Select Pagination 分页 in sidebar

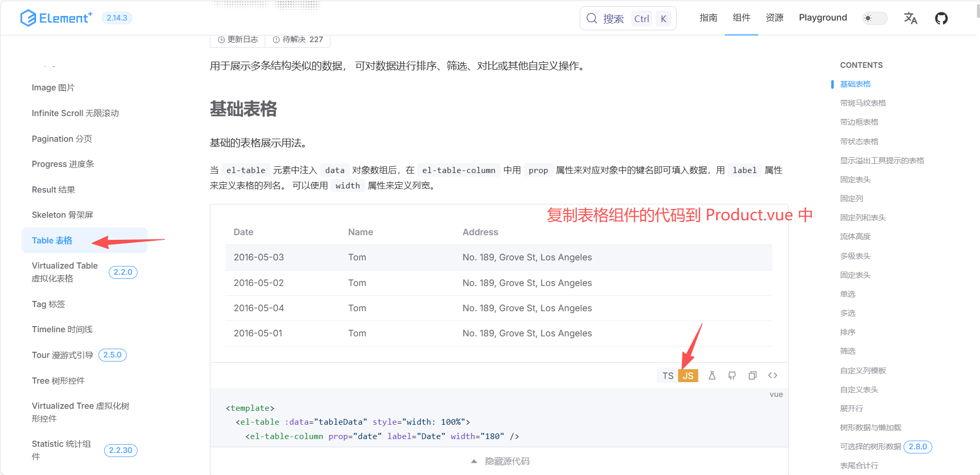pyautogui.click(x=62, y=139)
